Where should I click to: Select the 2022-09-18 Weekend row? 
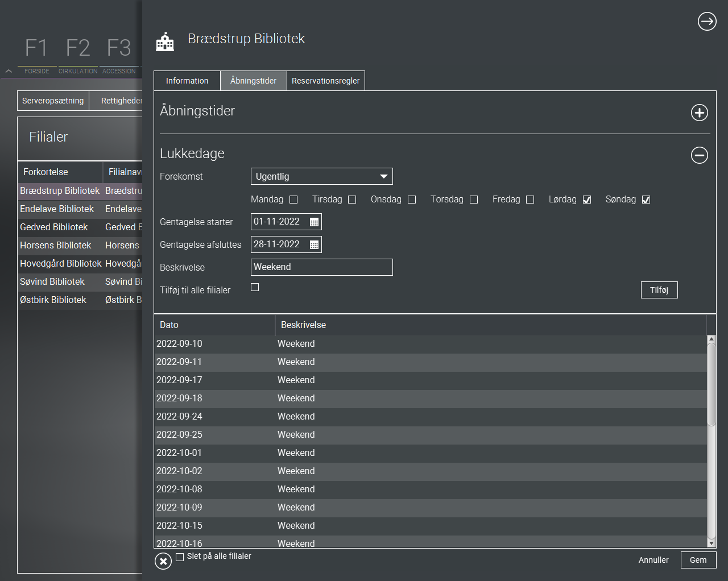tap(431, 398)
